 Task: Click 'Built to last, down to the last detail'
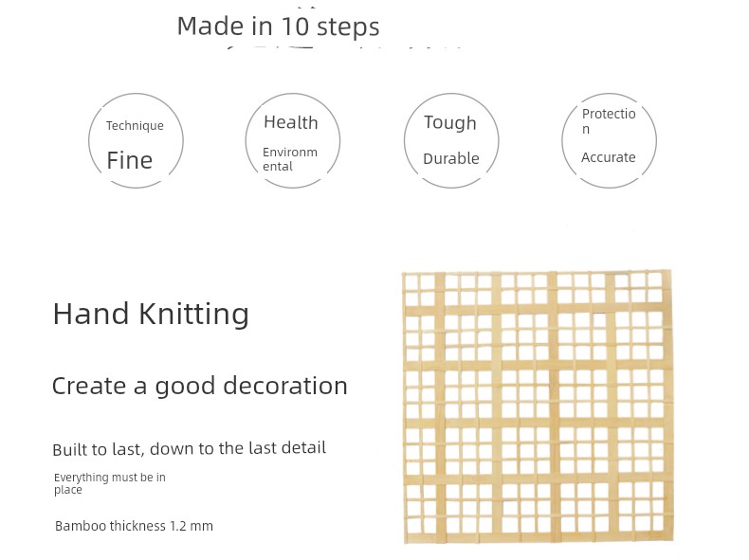190,449
